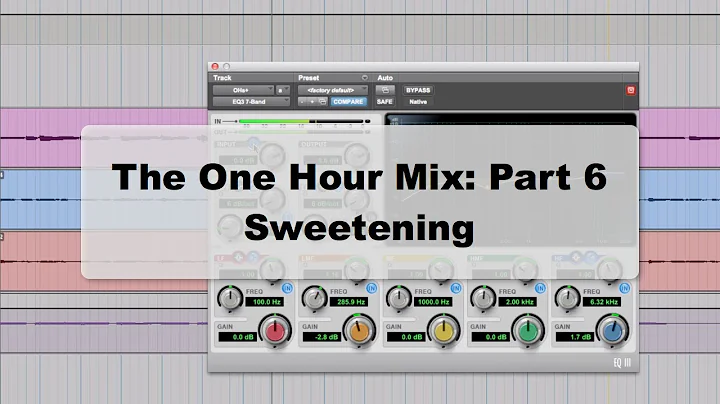Viewport: 720px width, 404px height.
Task: Click the red target button
Action: click(x=630, y=90)
